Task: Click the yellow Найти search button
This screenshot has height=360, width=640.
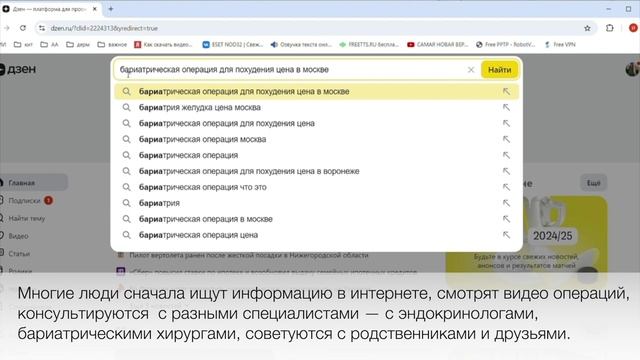Action: point(500,70)
